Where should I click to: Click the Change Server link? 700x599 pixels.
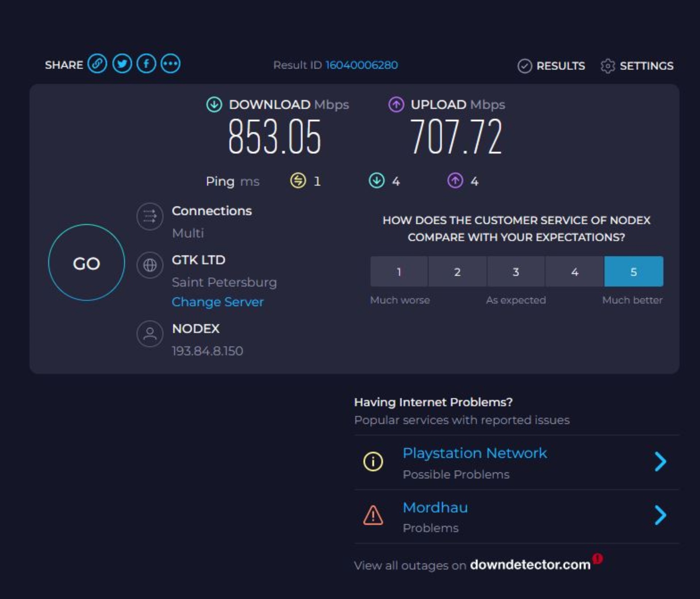pyautogui.click(x=218, y=302)
